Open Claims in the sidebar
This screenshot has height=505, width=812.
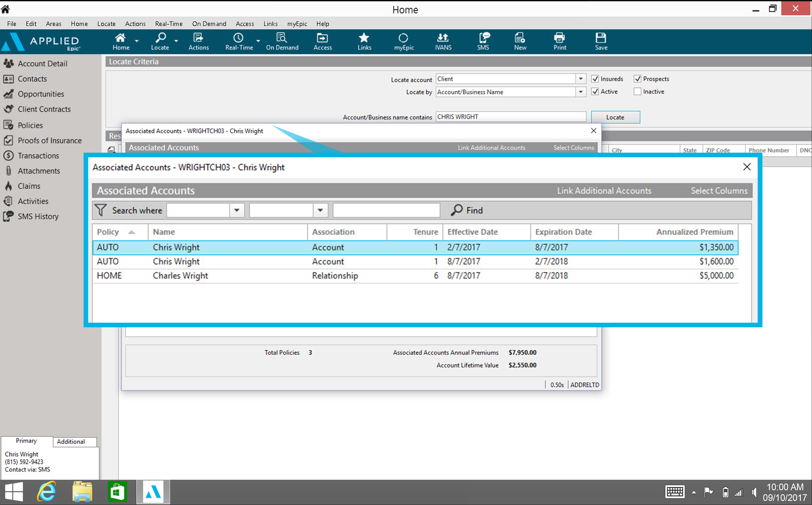[x=29, y=186]
